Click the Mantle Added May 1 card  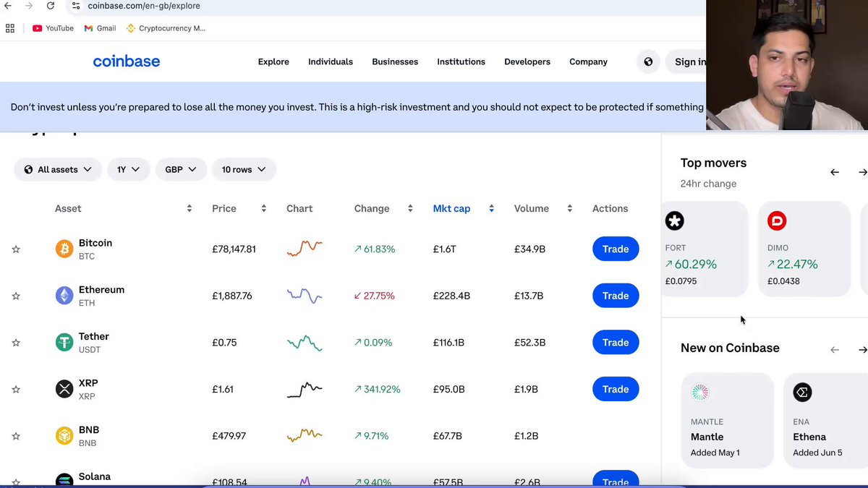pyautogui.click(x=728, y=420)
